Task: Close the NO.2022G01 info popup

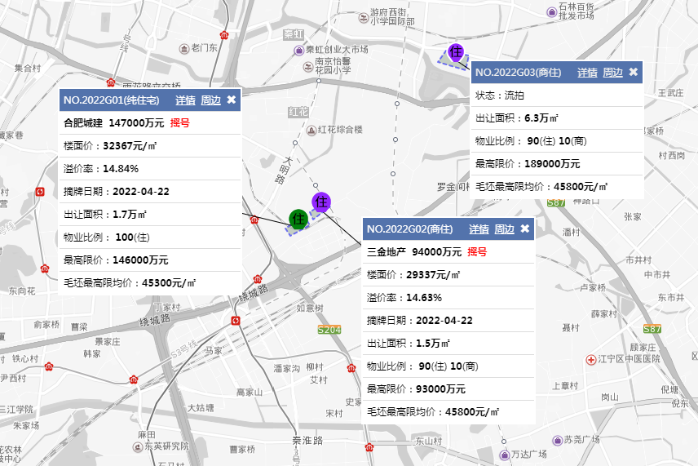Action: [231, 100]
